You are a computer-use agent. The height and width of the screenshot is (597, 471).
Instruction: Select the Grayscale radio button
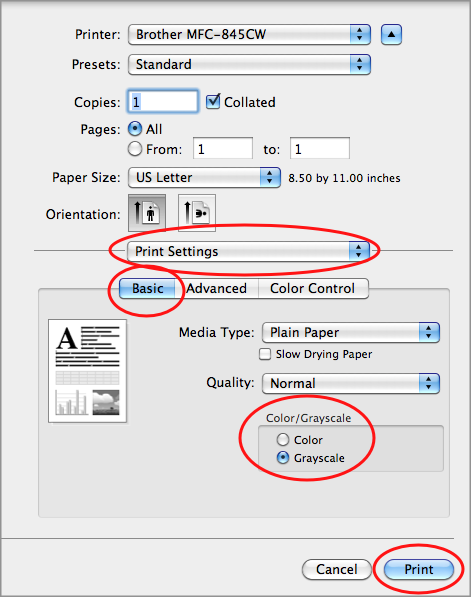point(283,458)
